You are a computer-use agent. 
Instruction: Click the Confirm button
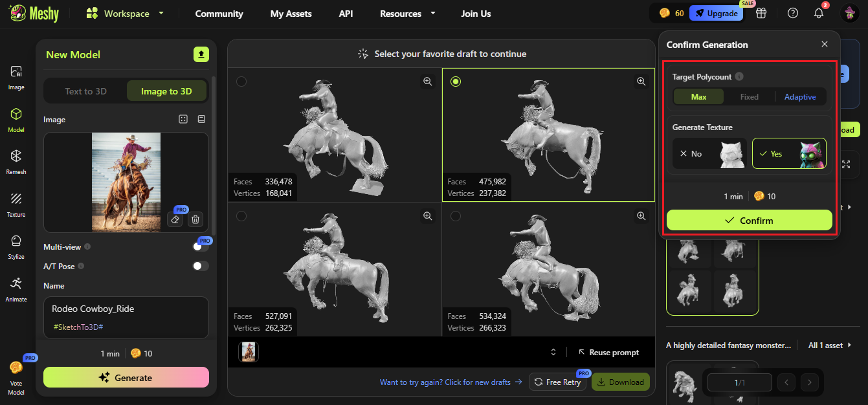click(749, 220)
